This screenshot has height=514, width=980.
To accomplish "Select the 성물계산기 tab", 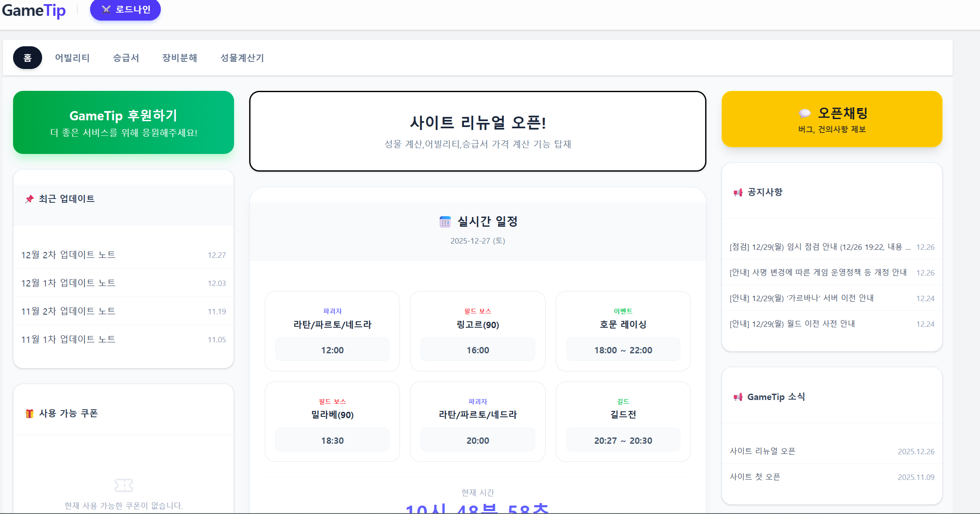I will pos(242,58).
